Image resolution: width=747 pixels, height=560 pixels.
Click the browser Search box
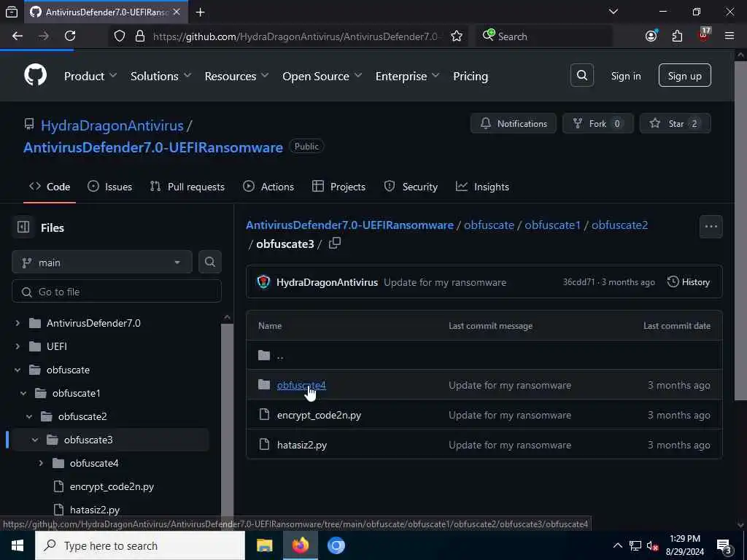[x=543, y=36]
